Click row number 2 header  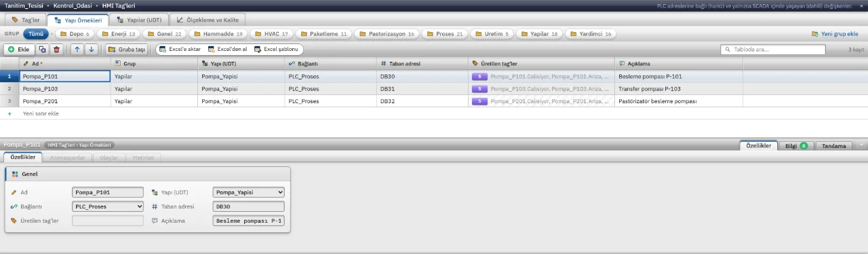pos(9,89)
